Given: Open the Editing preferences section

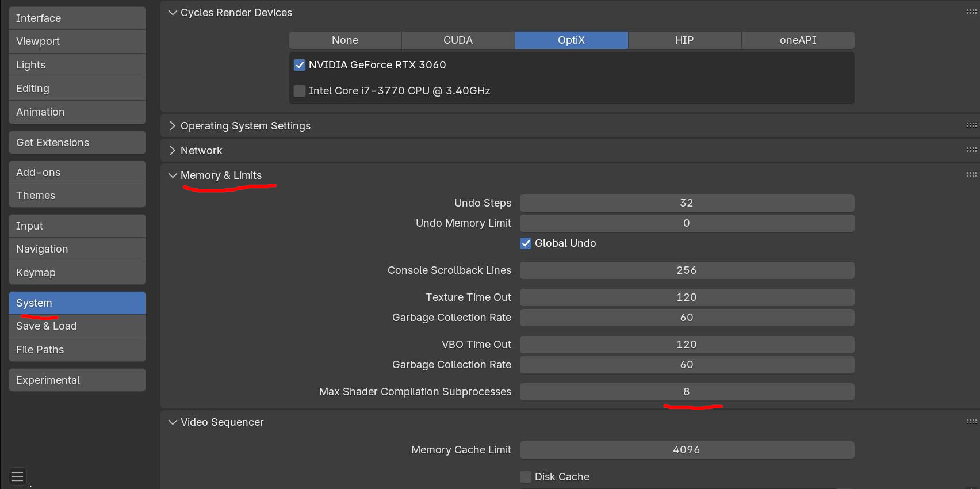Looking at the screenshot, I should point(77,89).
